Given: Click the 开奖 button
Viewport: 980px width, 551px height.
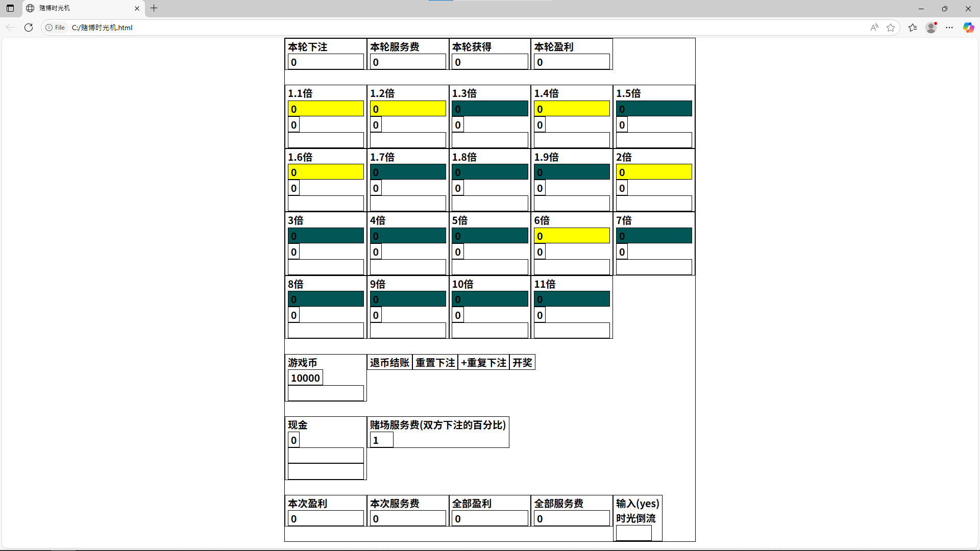Looking at the screenshot, I should tap(522, 363).
